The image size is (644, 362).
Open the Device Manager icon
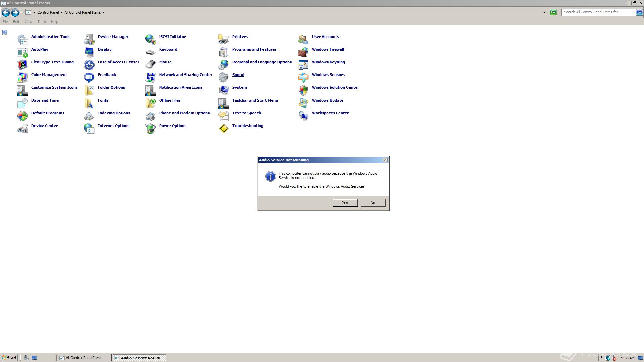point(89,39)
